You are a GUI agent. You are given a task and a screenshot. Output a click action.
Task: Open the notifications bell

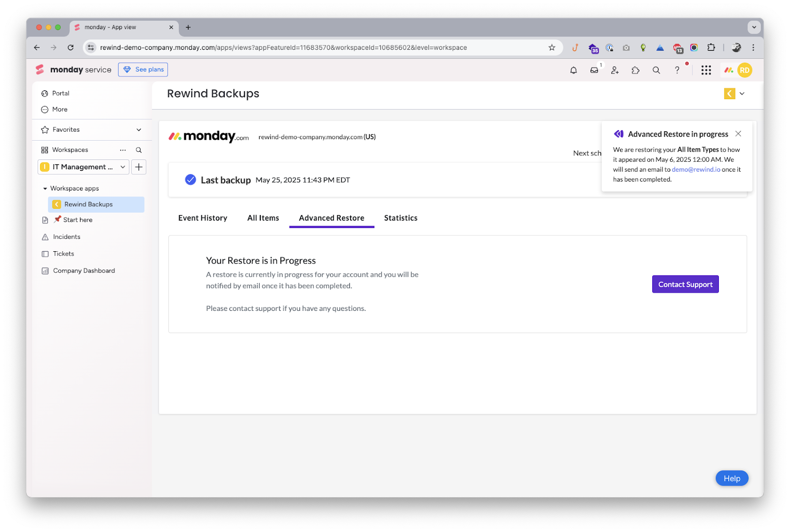click(x=573, y=70)
